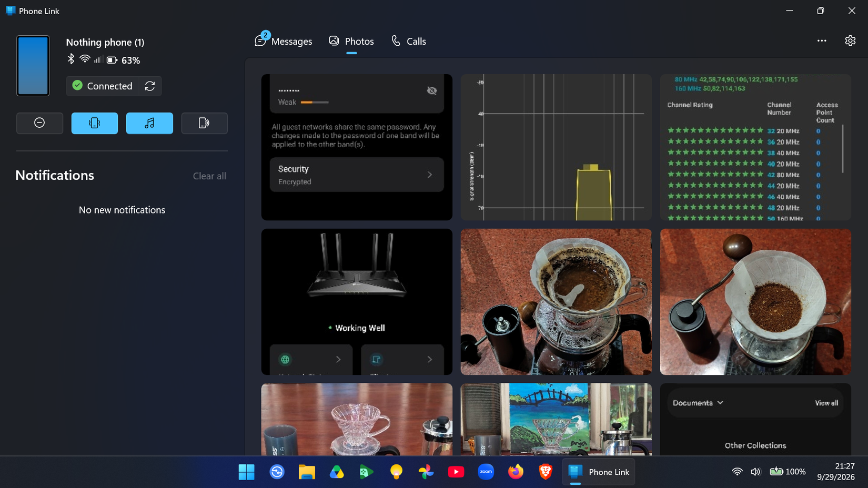Image resolution: width=868 pixels, height=488 pixels.
Task: Open the volume tray icon
Action: pyautogui.click(x=755, y=472)
